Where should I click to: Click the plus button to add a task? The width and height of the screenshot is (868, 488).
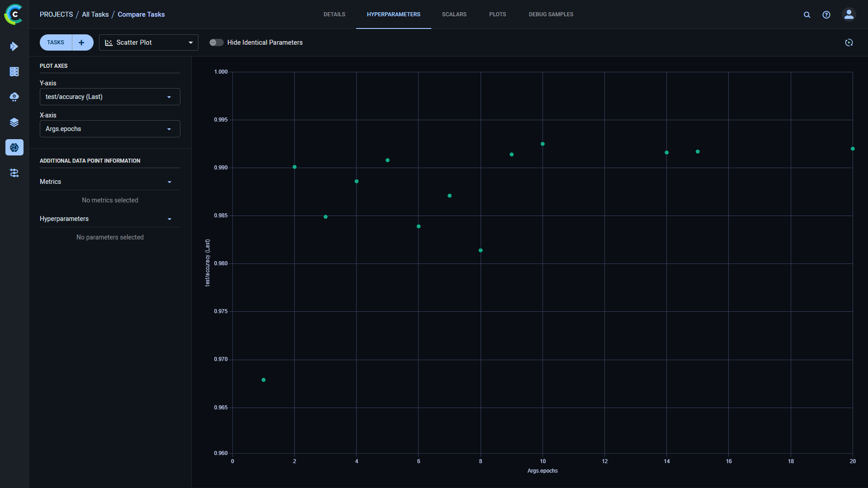coord(81,42)
